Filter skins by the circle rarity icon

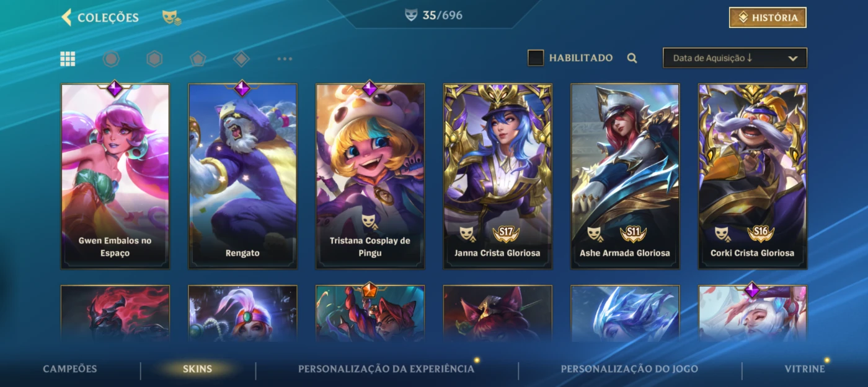pyautogui.click(x=111, y=59)
